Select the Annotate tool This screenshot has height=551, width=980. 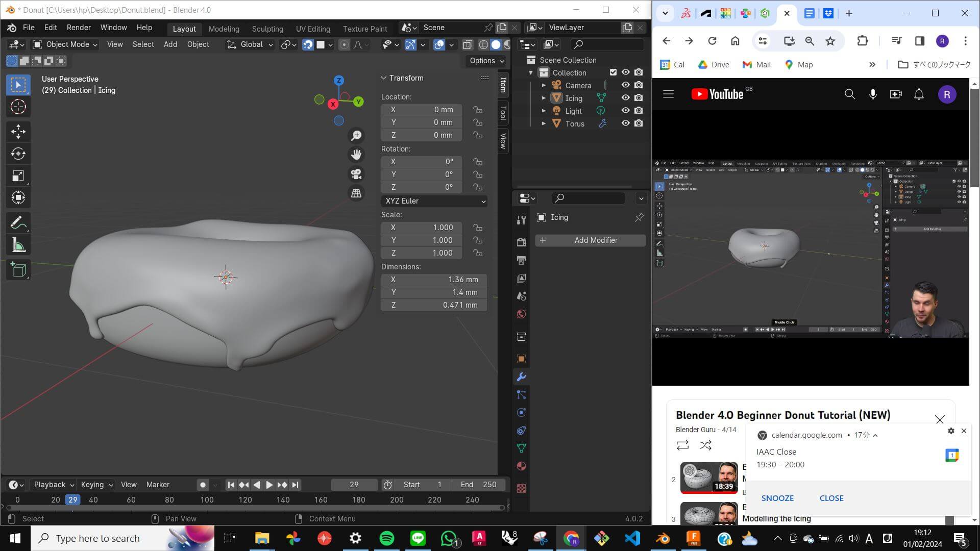18,222
